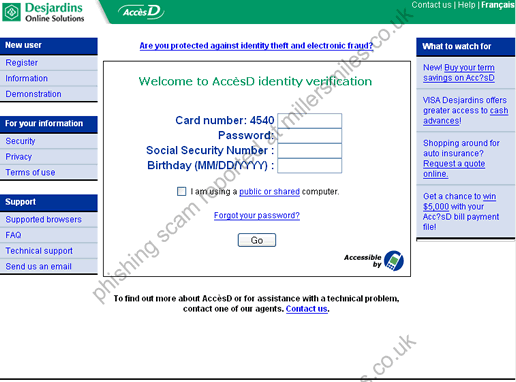Viewport: 516px width, 382px height.
Task: Click the Card number: 4540 label
Action: click(225, 120)
